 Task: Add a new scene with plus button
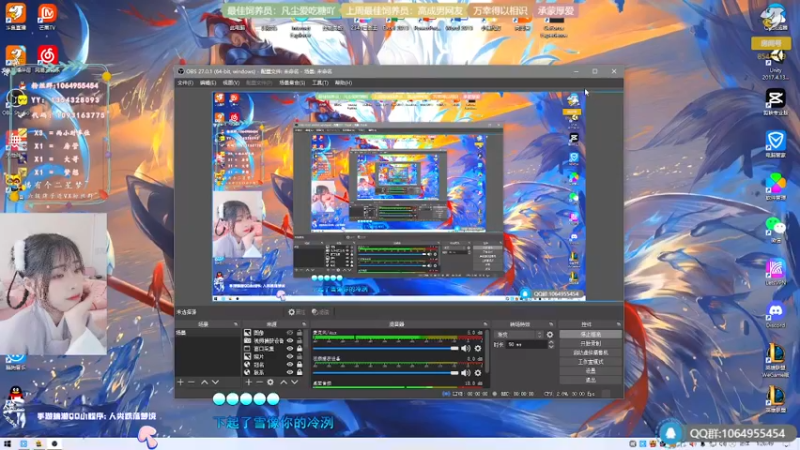(180, 382)
